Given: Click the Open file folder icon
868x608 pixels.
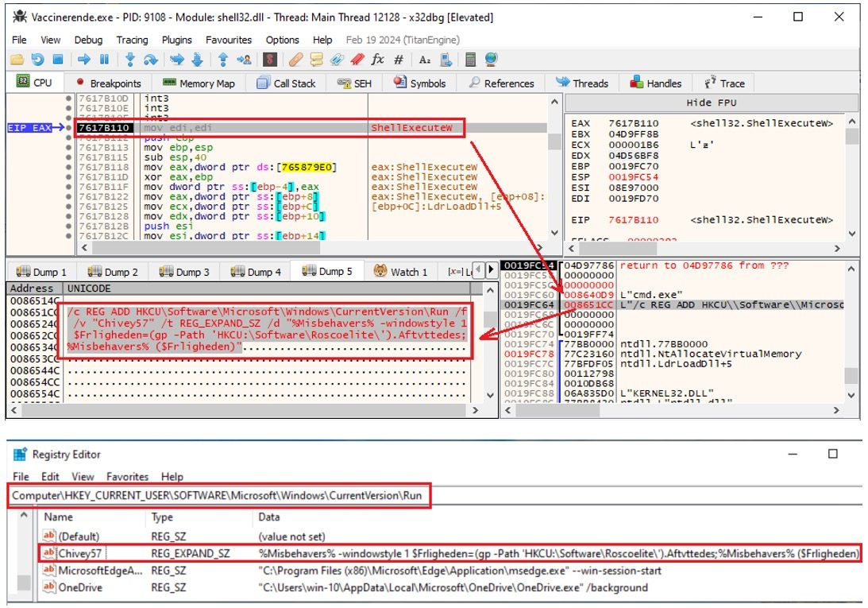Looking at the screenshot, I should tap(17, 60).
